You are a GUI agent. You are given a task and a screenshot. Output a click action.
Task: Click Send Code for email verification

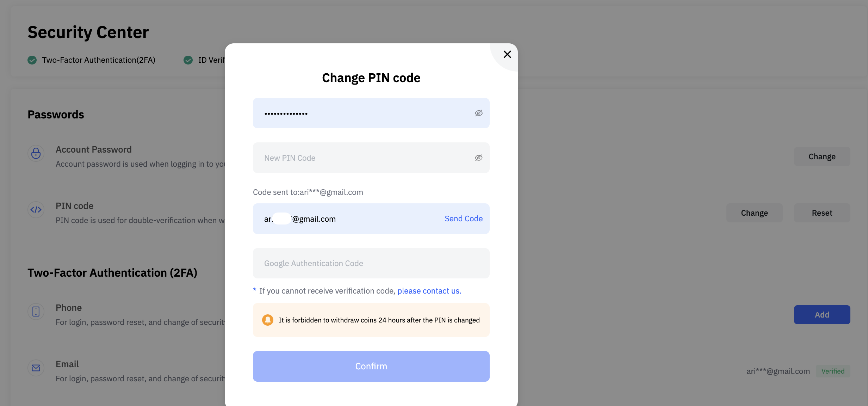[x=463, y=219]
